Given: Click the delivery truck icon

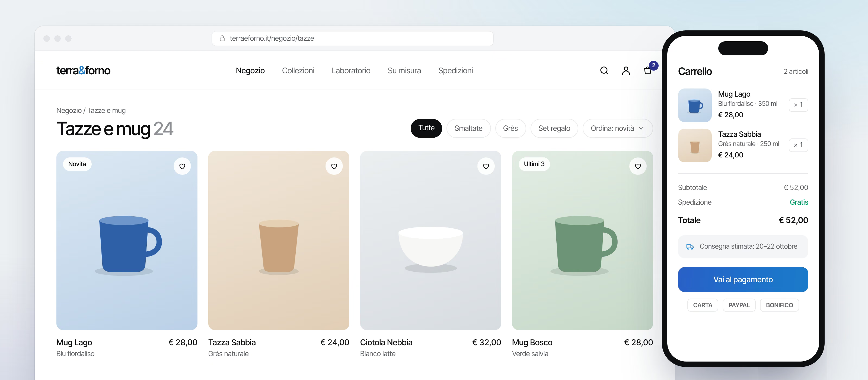Looking at the screenshot, I should click(690, 247).
